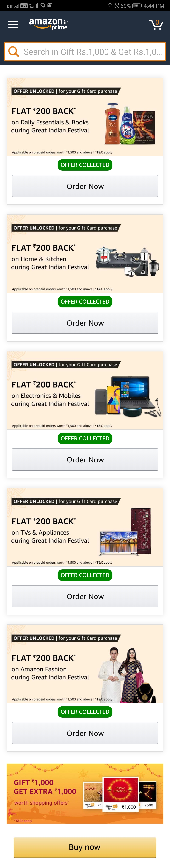The height and width of the screenshot is (868, 170).
Task: Tap Offer Collected badge under Home & Kitchen
Action: click(x=85, y=302)
